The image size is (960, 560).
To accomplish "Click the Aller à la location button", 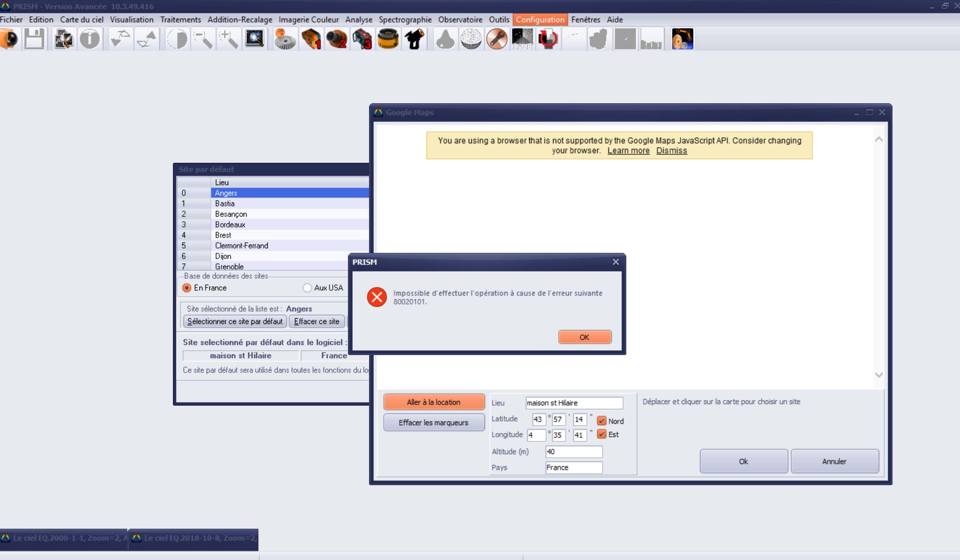I will click(x=433, y=402).
